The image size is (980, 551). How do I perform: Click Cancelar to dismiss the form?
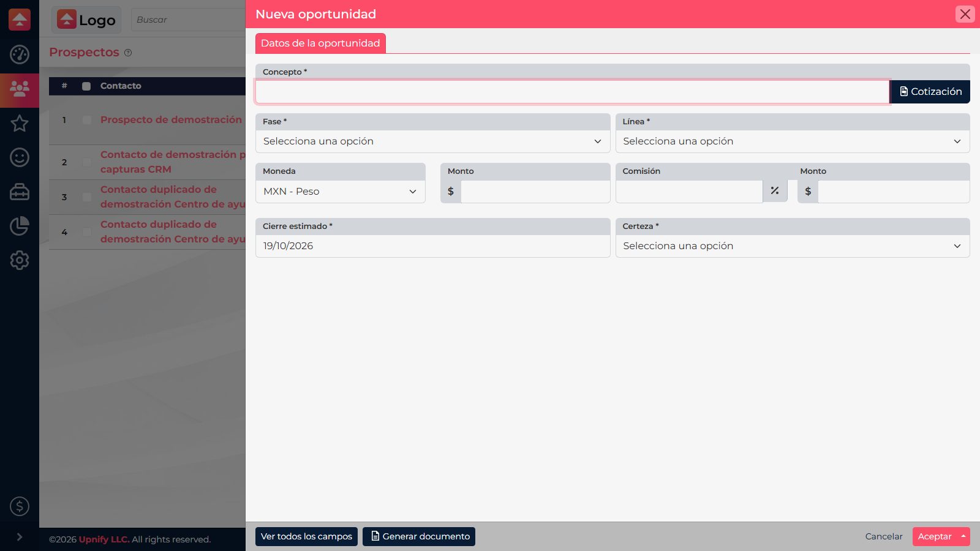[884, 536]
